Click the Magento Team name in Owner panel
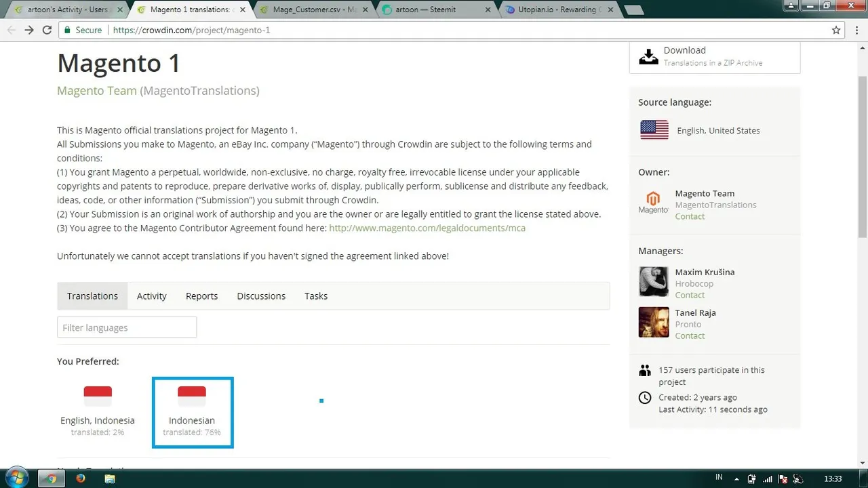The image size is (868, 488). 705,193
